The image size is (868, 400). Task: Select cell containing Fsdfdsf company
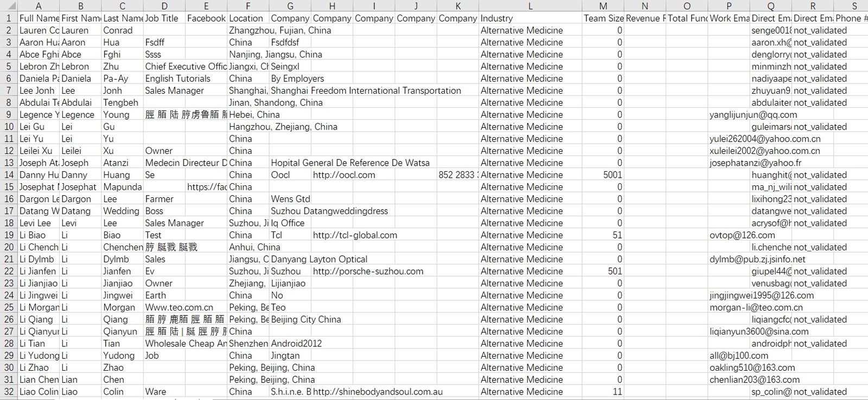[290, 42]
